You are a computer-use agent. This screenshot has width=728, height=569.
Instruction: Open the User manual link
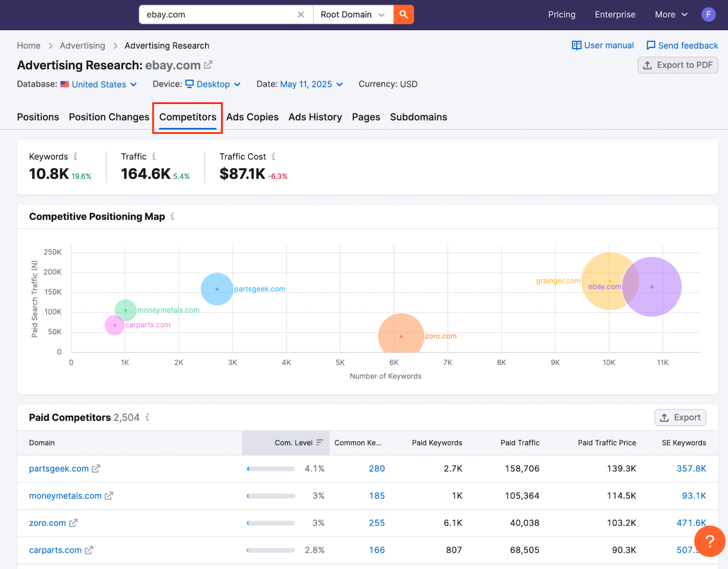[603, 46]
